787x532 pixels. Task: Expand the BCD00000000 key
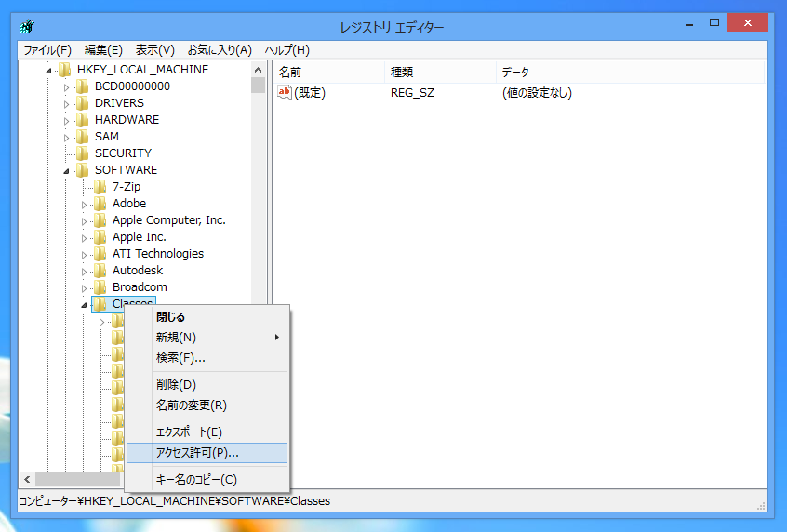click(x=66, y=87)
